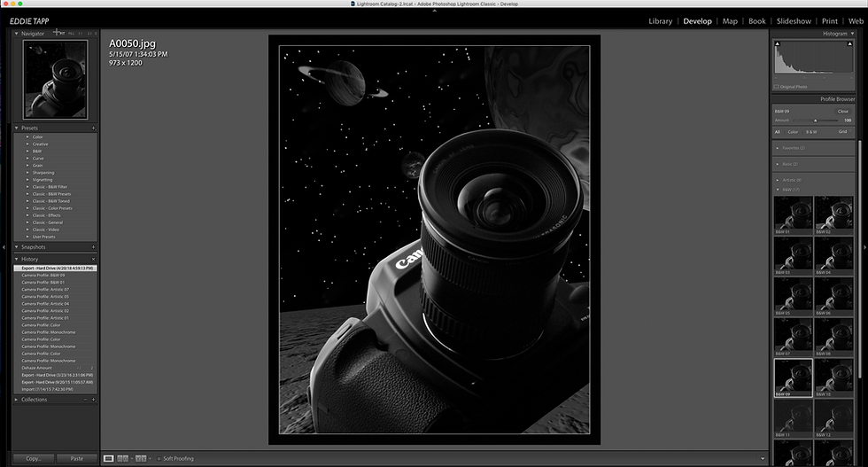Expand the Creative presets folder

click(27, 144)
